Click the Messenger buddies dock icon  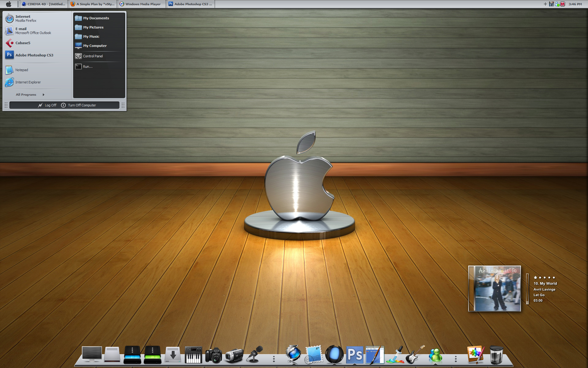point(435,355)
